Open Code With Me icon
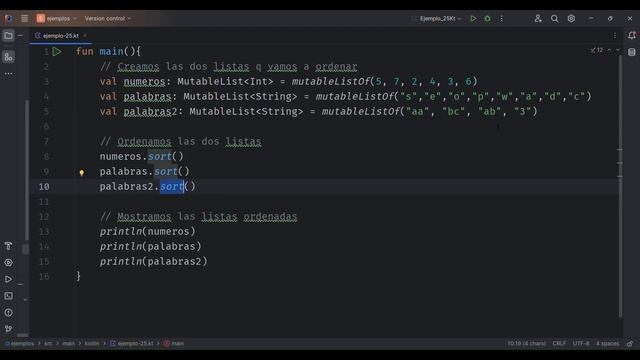640x360 pixels. point(538,18)
